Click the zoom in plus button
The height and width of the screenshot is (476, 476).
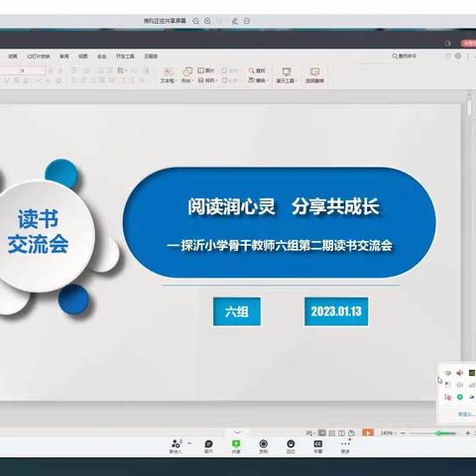467,432
